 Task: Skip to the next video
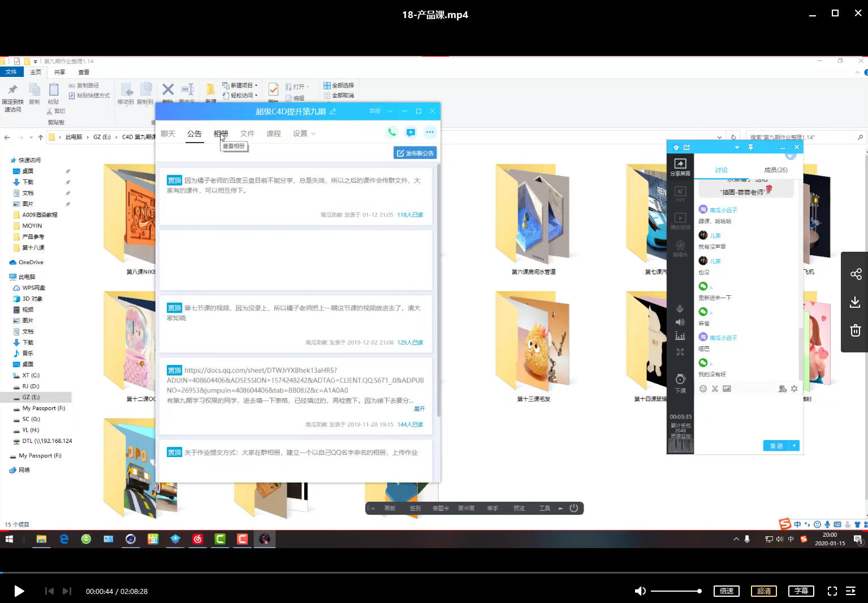[x=67, y=591]
